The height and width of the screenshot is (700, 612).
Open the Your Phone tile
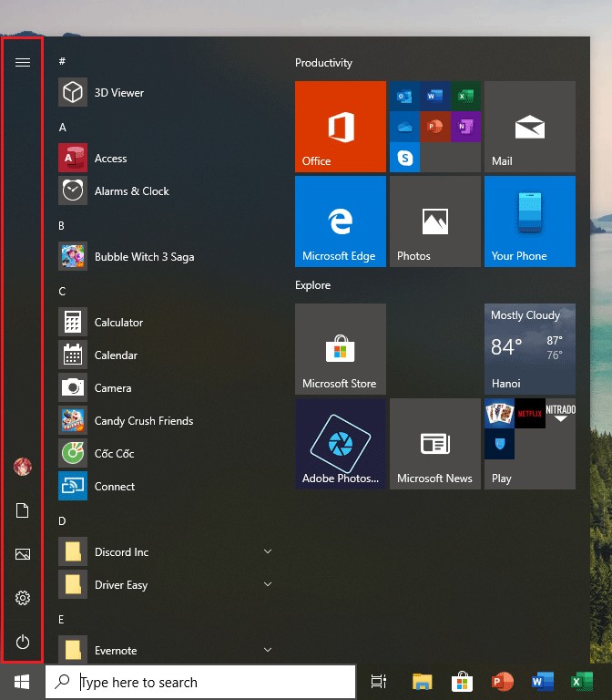click(530, 221)
